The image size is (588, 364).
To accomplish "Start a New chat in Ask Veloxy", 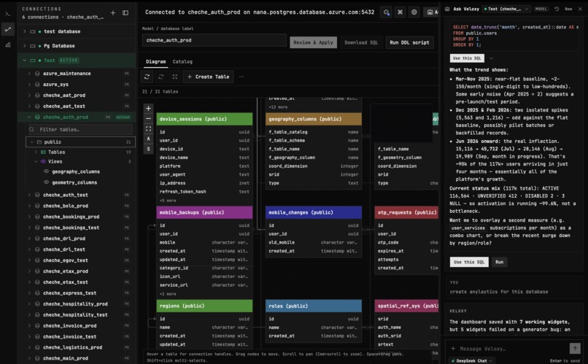I will 568,9.
